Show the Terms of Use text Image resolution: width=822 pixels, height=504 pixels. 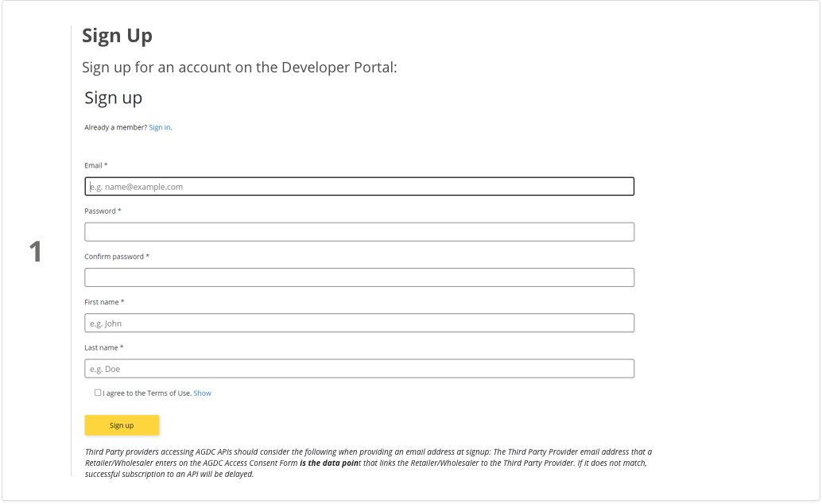[x=202, y=394]
